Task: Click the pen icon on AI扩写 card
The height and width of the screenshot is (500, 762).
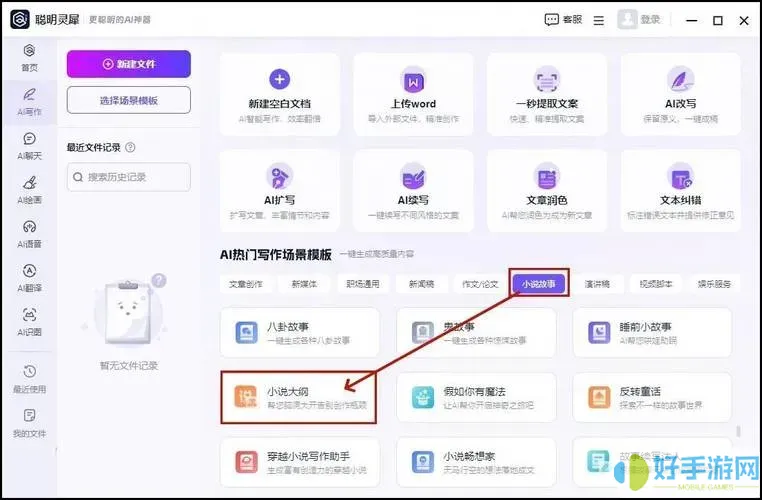Action: click(279, 176)
